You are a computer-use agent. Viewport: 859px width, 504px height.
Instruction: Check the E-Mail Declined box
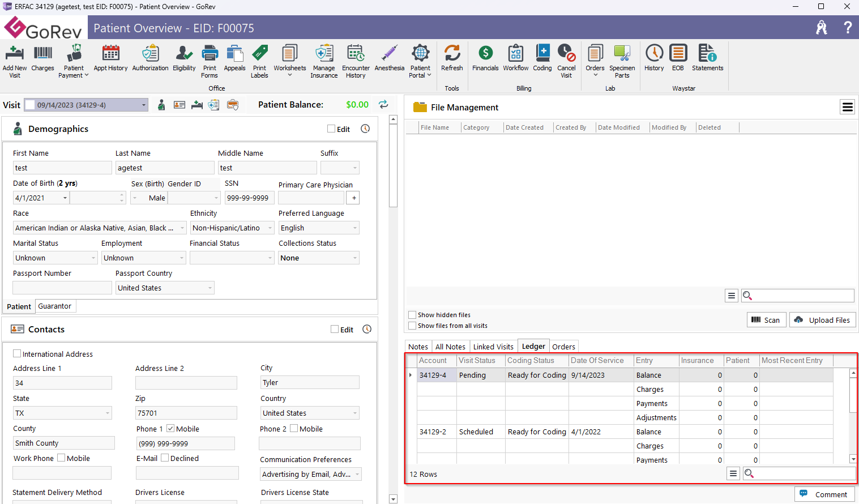[x=165, y=458]
